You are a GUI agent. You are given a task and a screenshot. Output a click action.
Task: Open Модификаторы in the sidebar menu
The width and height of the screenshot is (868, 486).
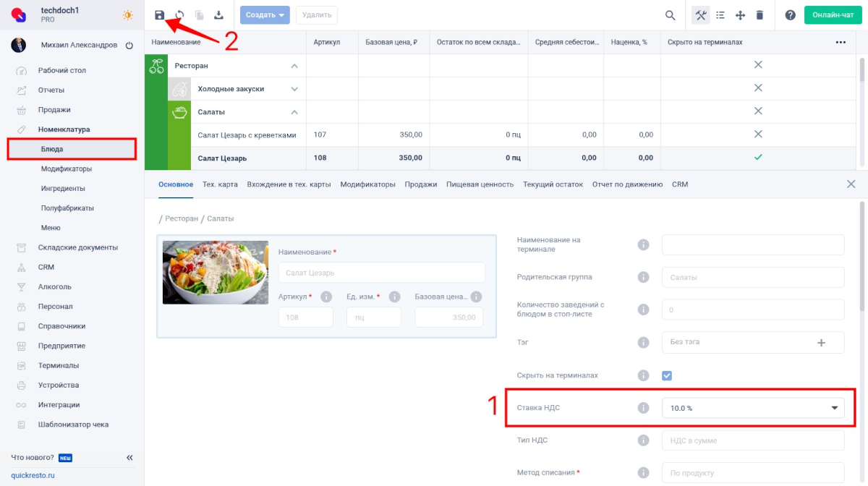(67, 169)
